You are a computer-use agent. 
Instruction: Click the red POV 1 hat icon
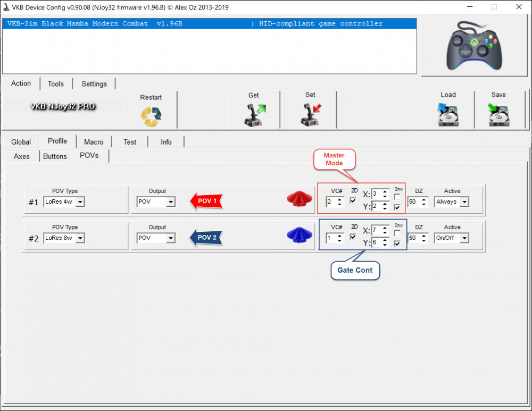299,198
